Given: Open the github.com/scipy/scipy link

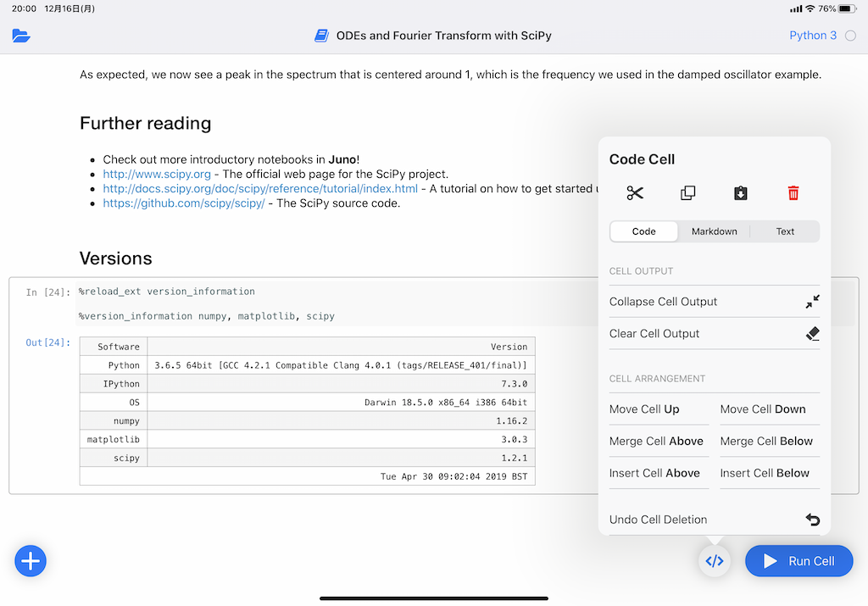Looking at the screenshot, I should 184,203.
